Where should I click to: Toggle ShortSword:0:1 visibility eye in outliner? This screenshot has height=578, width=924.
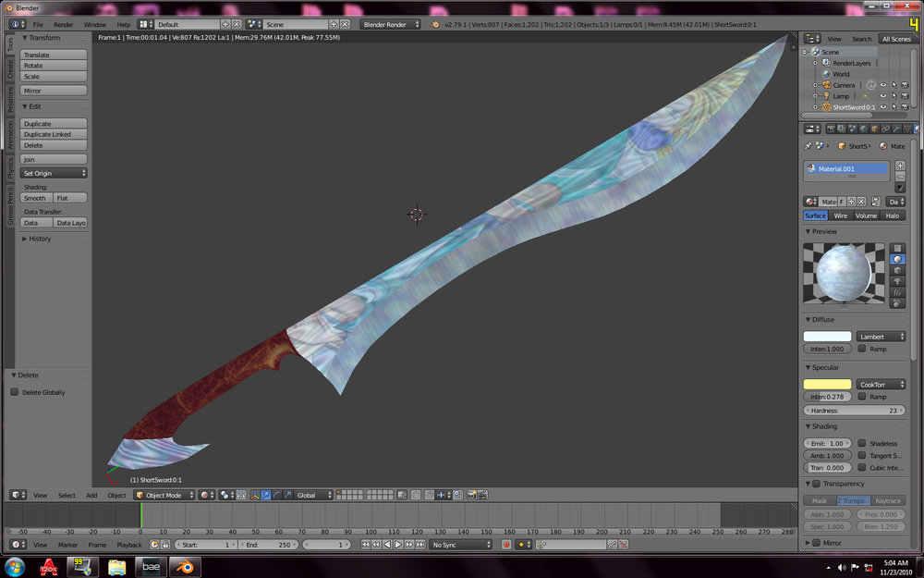click(x=882, y=107)
